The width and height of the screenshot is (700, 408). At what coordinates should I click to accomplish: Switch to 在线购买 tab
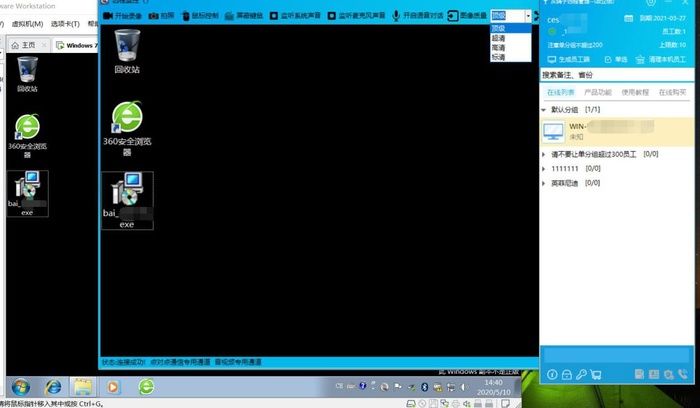672,92
